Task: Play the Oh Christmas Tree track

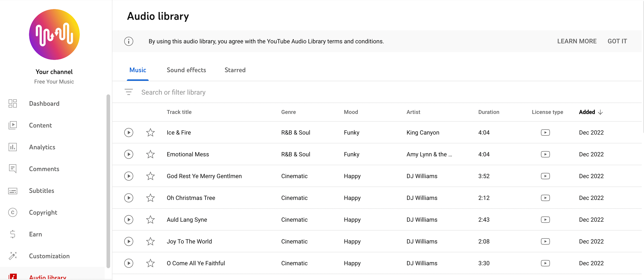Action: point(128,198)
